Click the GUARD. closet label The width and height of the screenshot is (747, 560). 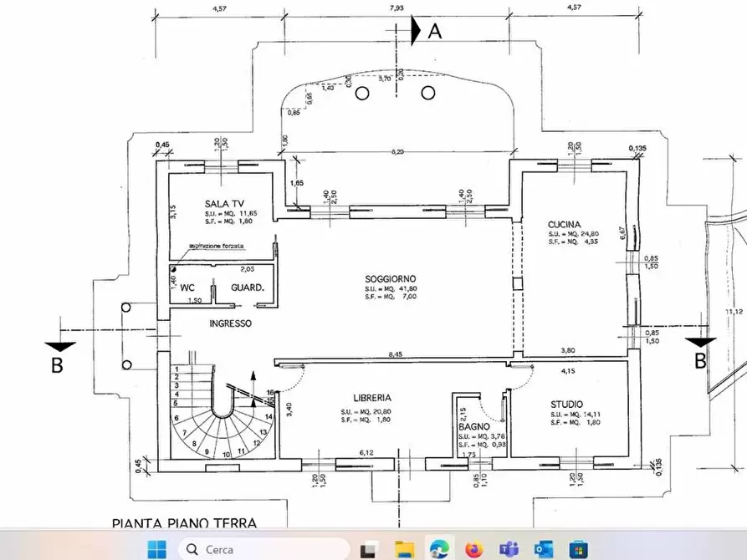(248, 288)
